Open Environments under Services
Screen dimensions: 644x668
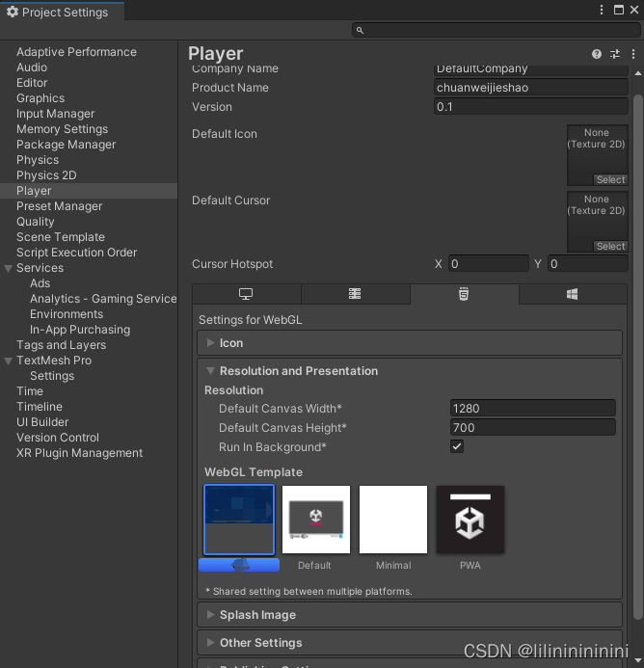click(67, 314)
